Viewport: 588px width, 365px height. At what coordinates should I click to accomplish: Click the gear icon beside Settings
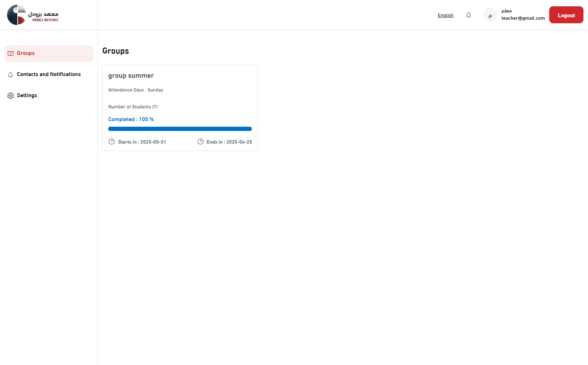tap(11, 96)
